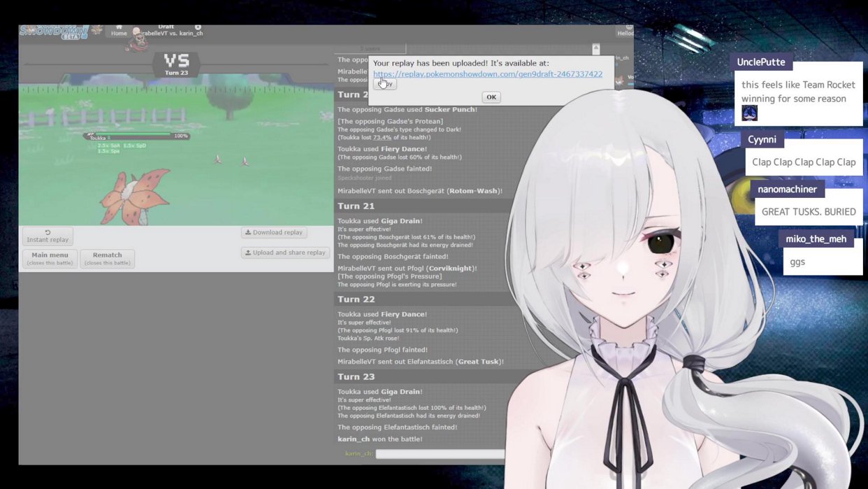
Task: Click Upload and share replay
Action: (x=284, y=253)
